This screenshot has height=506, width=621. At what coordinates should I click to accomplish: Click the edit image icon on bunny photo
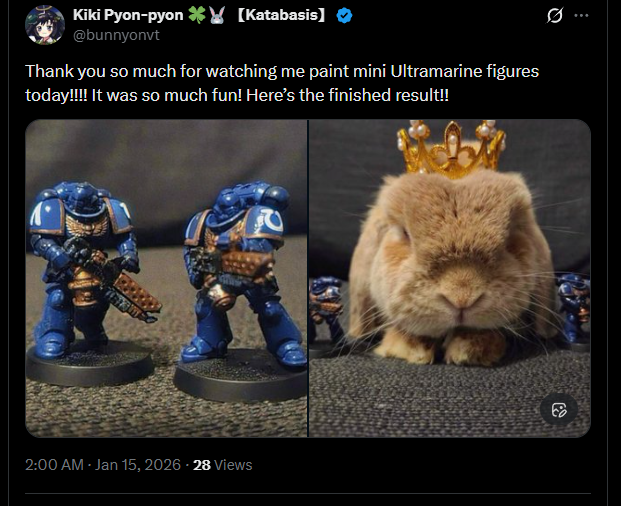point(559,410)
